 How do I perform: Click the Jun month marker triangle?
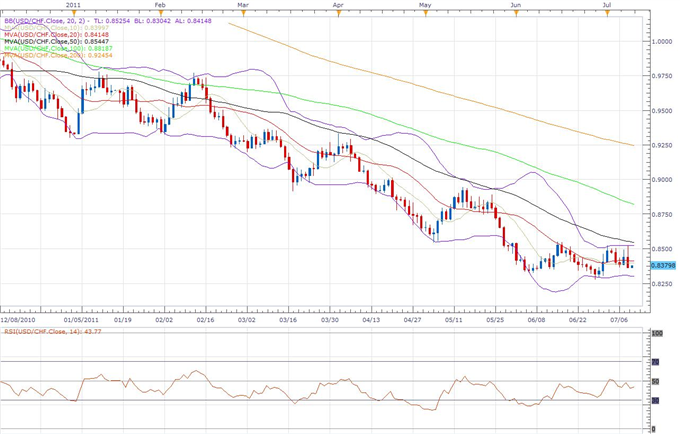coord(516,13)
